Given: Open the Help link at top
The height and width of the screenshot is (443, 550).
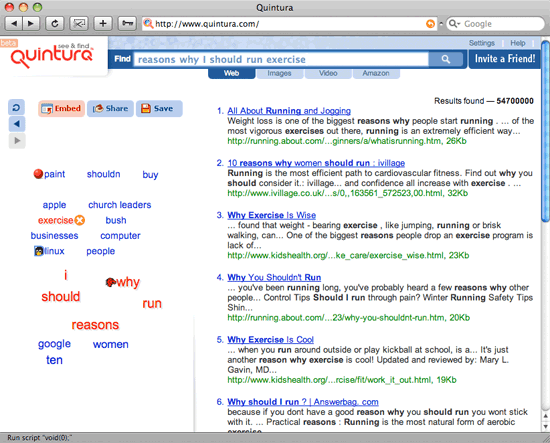Looking at the screenshot, I should tap(518, 43).
